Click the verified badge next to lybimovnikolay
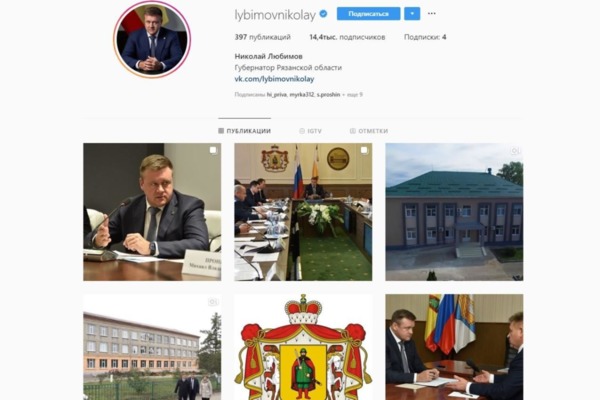 [x=323, y=14]
